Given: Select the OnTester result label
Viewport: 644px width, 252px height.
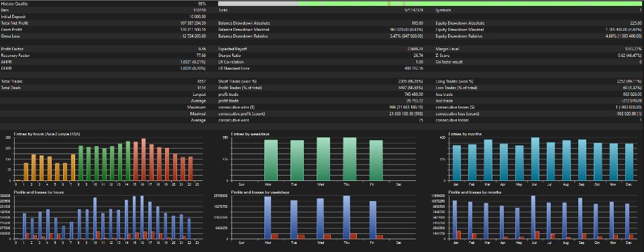Looking at the screenshot, I should [449, 62].
